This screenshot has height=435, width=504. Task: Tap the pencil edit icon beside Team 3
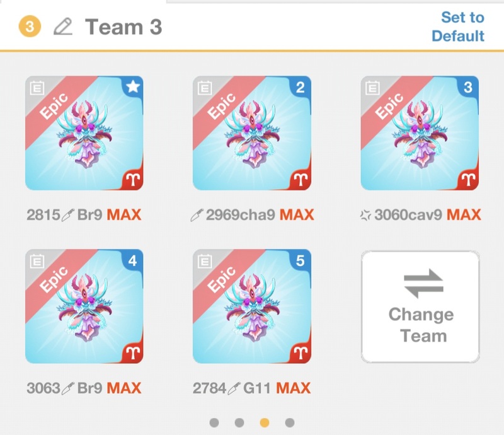click(63, 26)
